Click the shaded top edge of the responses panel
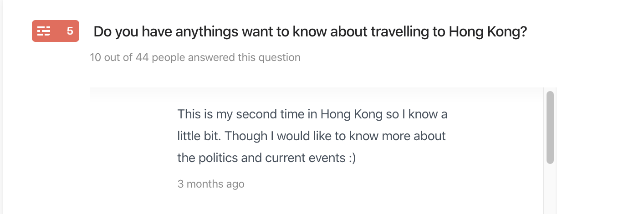Viewport: 644px width, 214px height. pyautogui.click(x=317, y=92)
